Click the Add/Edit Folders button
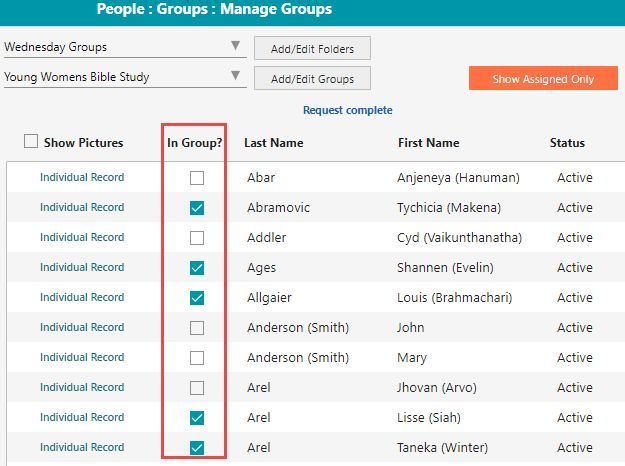The height and width of the screenshot is (466, 625). pos(312,49)
